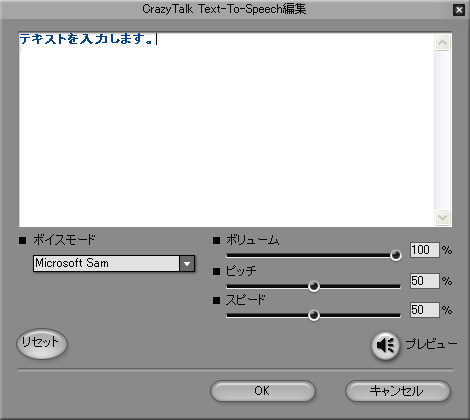Click the pitch percentage field showing 50

(x=425, y=281)
